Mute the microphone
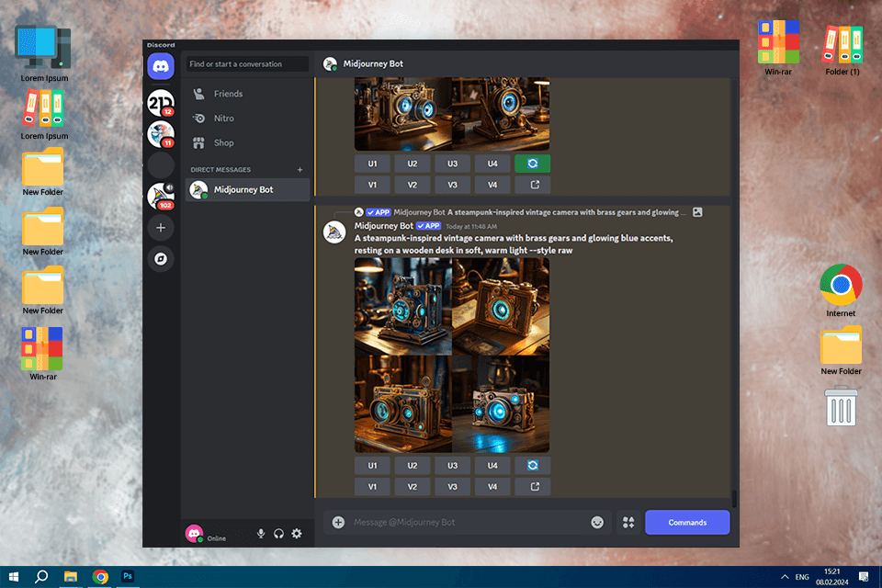The image size is (882, 588). [x=261, y=534]
